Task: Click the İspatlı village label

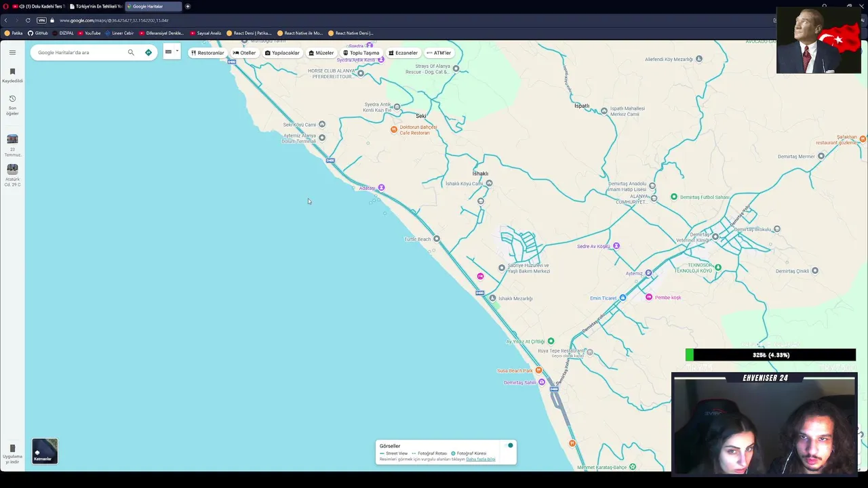Action: (x=582, y=106)
